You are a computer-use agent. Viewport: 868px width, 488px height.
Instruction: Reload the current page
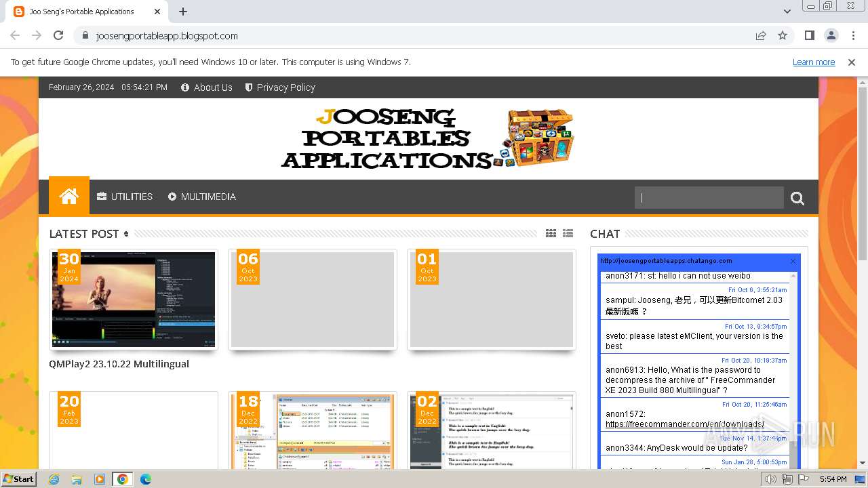coord(58,35)
